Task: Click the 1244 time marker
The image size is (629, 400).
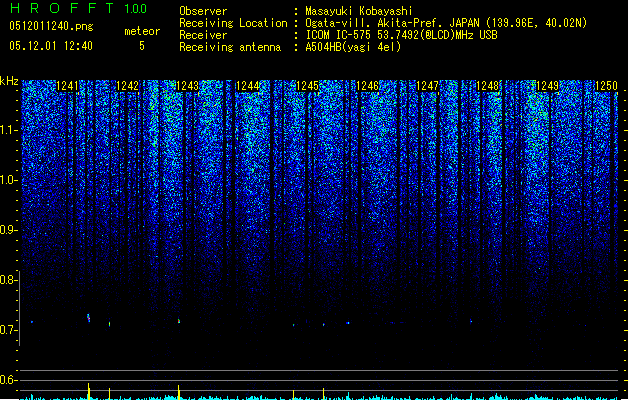Action: point(248,86)
